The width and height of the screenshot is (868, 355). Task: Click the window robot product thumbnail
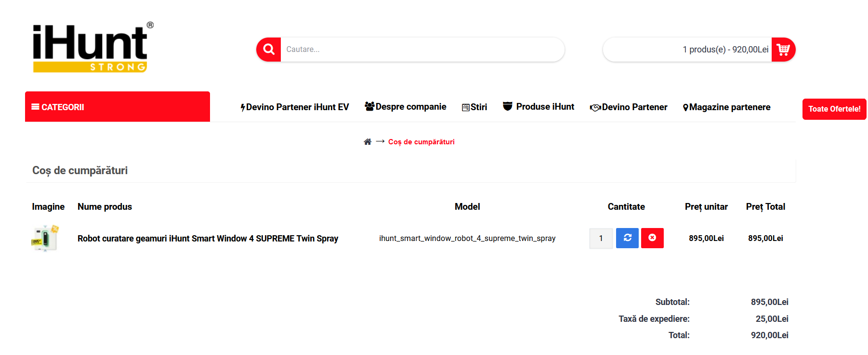click(45, 238)
